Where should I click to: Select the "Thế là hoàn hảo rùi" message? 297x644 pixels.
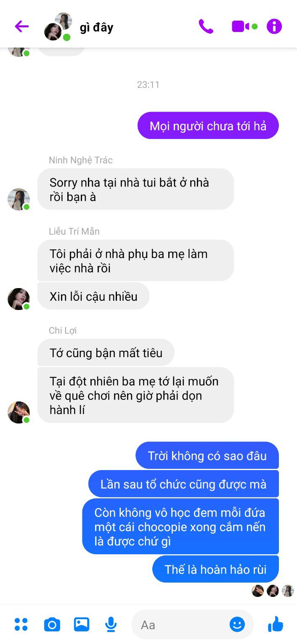tap(216, 569)
